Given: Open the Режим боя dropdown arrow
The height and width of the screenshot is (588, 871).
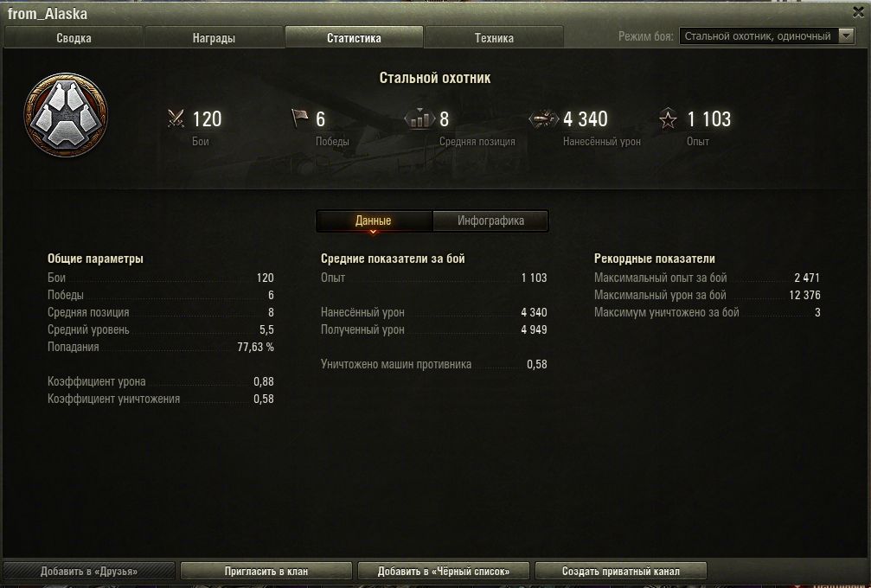Looking at the screenshot, I should point(846,36).
